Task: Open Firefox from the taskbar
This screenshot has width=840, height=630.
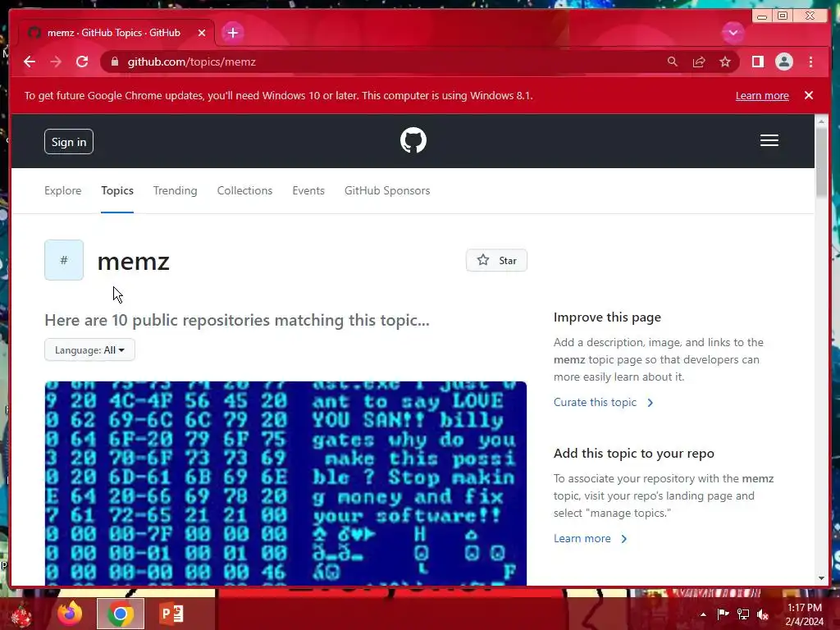Action: (x=70, y=614)
